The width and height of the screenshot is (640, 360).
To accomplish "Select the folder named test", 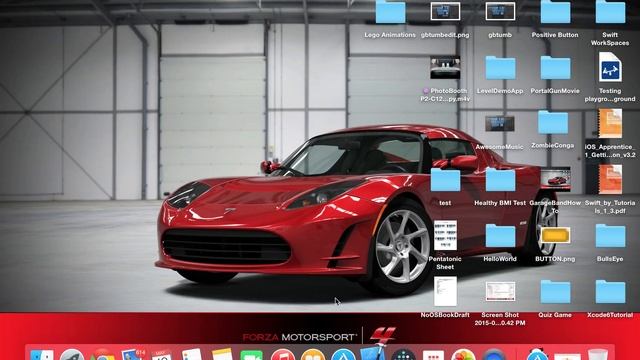I will click(x=445, y=180).
